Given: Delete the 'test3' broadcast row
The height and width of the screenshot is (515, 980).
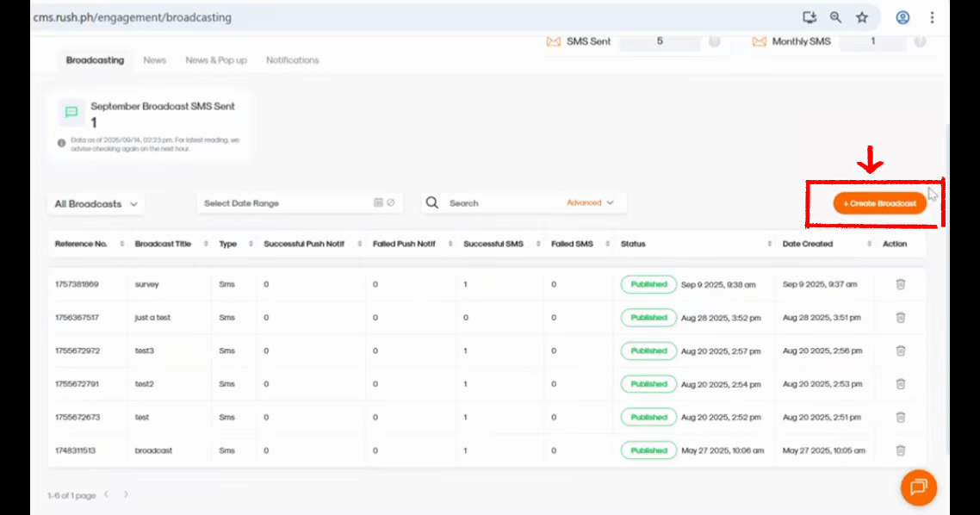Looking at the screenshot, I should [x=900, y=351].
